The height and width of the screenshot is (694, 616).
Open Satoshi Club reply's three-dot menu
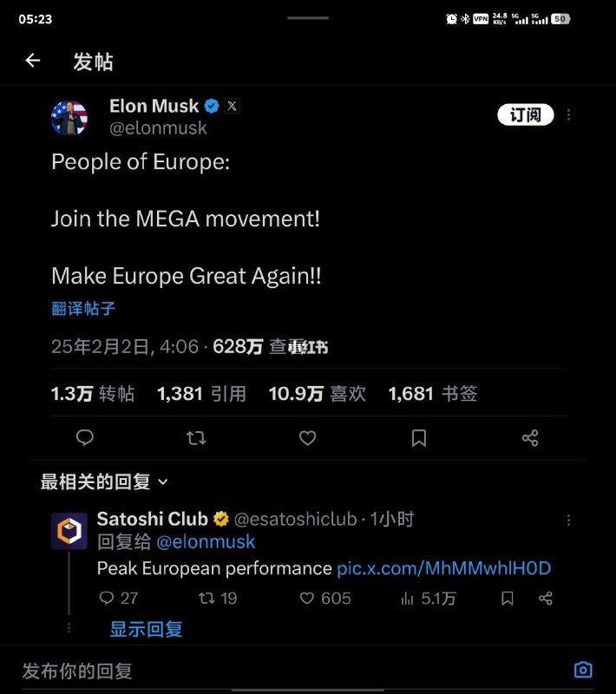click(x=568, y=520)
